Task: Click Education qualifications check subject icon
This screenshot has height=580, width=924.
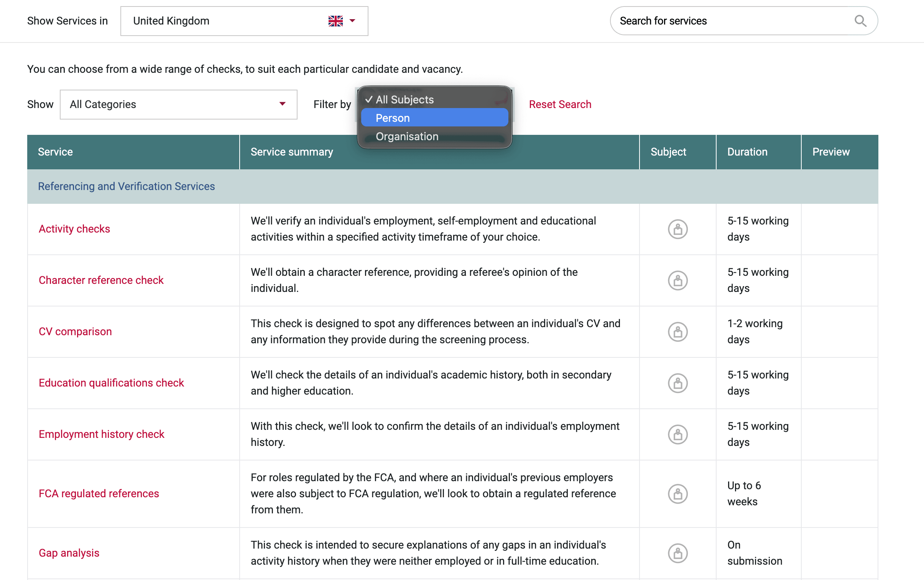Action: (677, 383)
